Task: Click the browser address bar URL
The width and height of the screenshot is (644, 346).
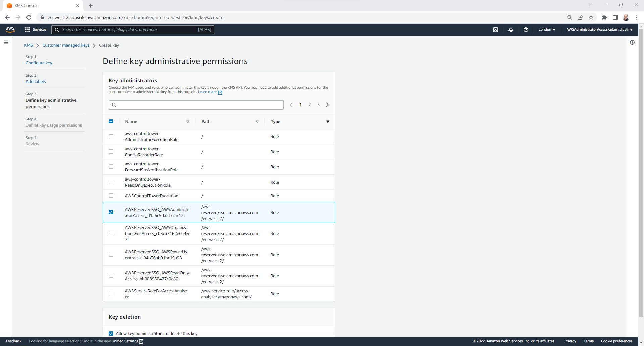Action: pos(136,17)
